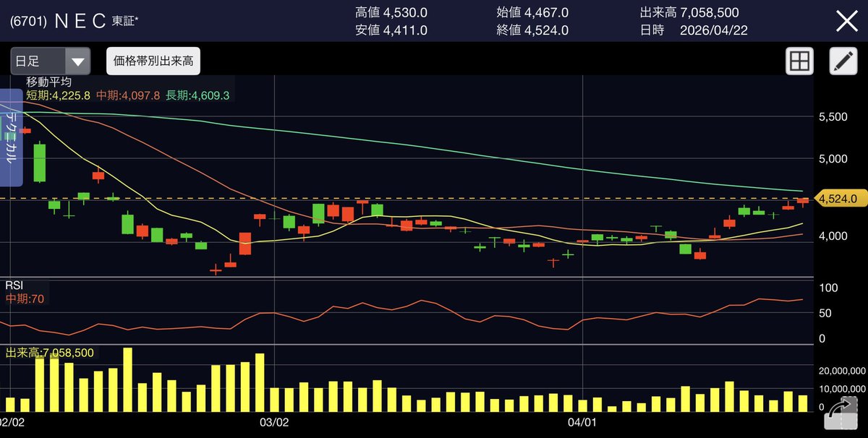
Task: Tap the 長期:4,609.3 moving average label
Action: click(x=197, y=95)
